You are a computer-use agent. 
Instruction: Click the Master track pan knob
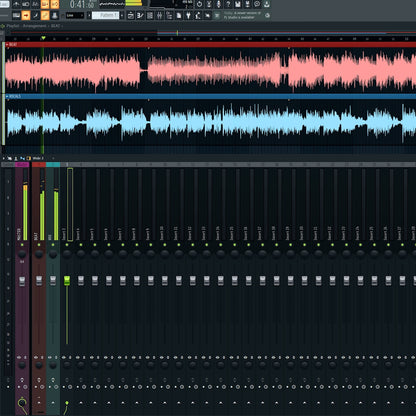click(x=22, y=254)
